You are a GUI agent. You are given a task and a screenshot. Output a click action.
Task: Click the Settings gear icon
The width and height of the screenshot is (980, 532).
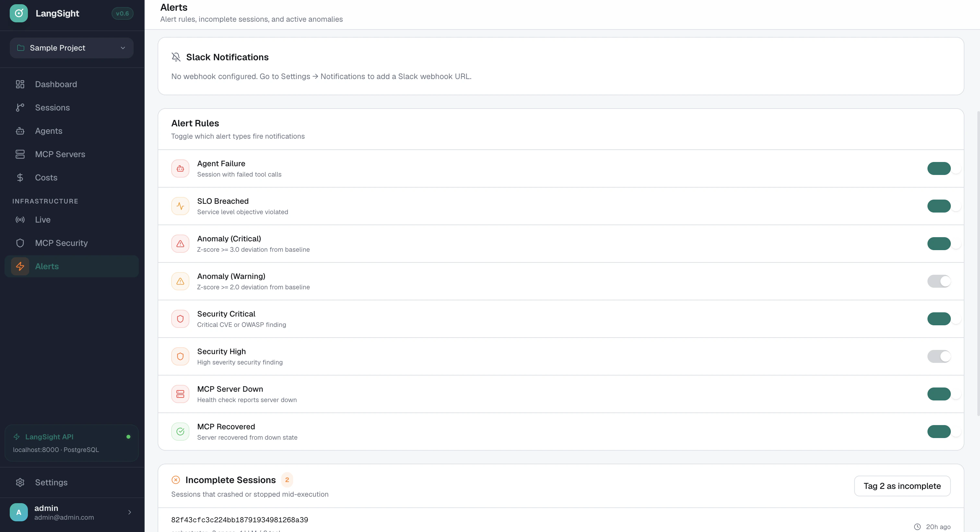pos(20,483)
